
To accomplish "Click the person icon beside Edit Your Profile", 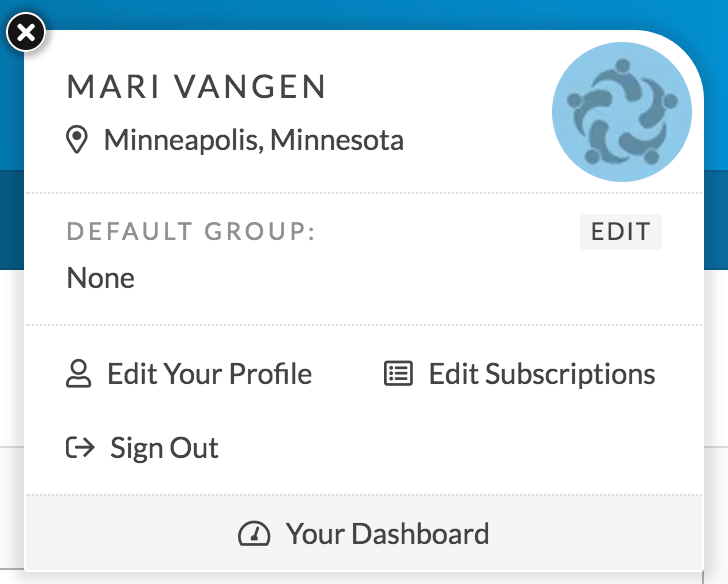I will (78, 375).
